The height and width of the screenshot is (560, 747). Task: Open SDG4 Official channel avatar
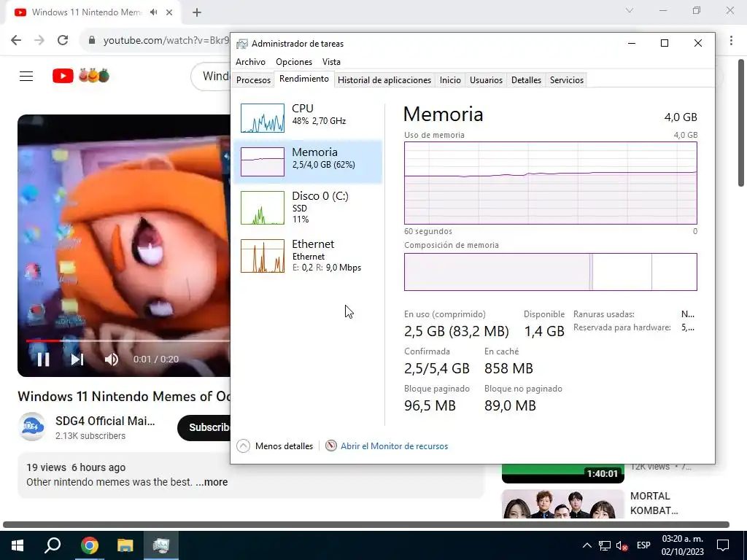pos(32,427)
